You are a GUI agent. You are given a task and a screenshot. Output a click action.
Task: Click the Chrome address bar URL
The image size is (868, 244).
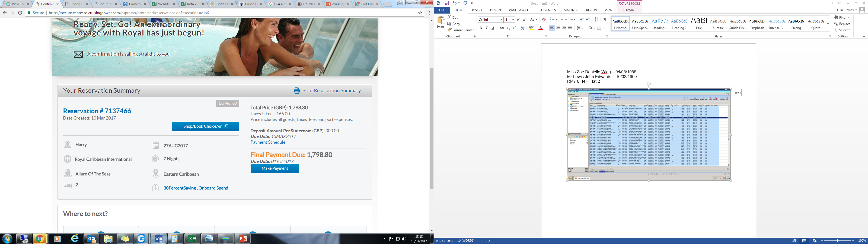tap(129, 13)
